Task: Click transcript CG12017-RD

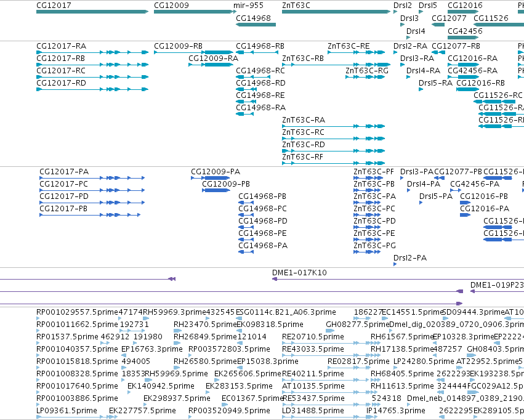Action: [61, 83]
